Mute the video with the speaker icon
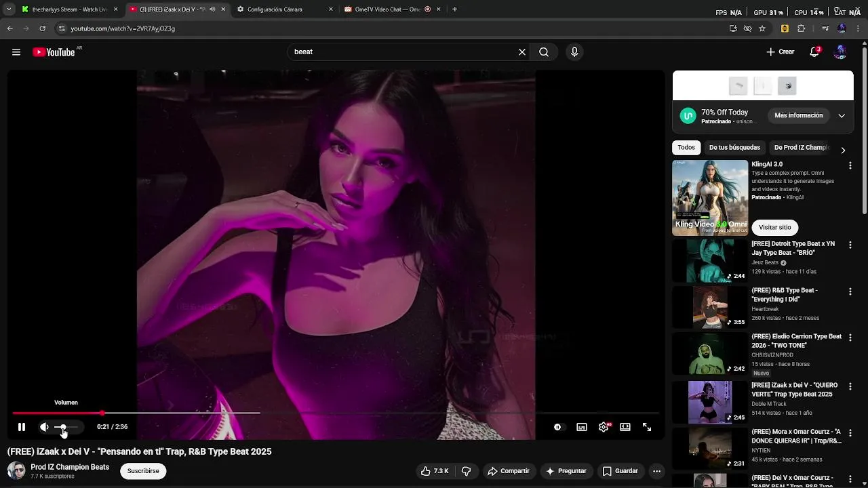Image resolution: width=868 pixels, height=488 pixels. pyautogui.click(x=44, y=427)
